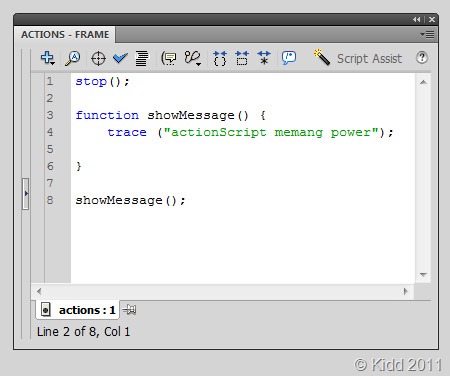
Task: Click vertical scrollbar up arrow
Action: tap(423, 82)
